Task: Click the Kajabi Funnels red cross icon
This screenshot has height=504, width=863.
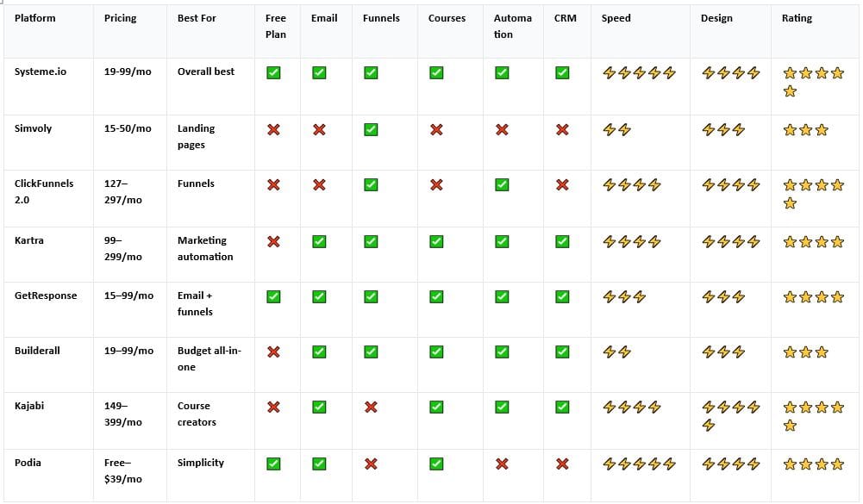Action: 371,408
